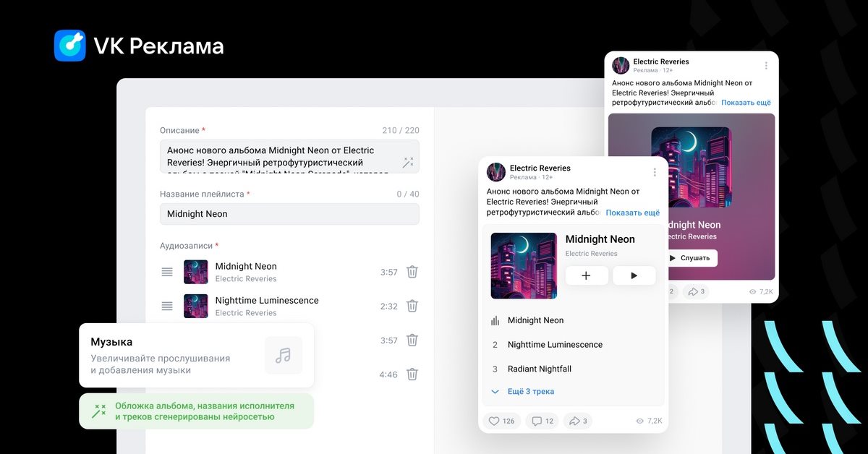Click the drag handle of Nighttime Luminescence track
The width and height of the screenshot is (868, 454).
click(x=167, y=306)
